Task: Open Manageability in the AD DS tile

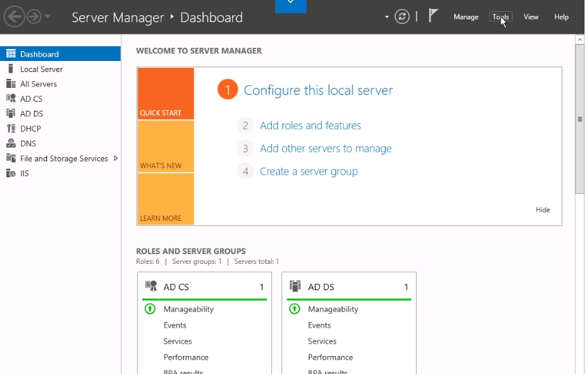Action: 333,309
